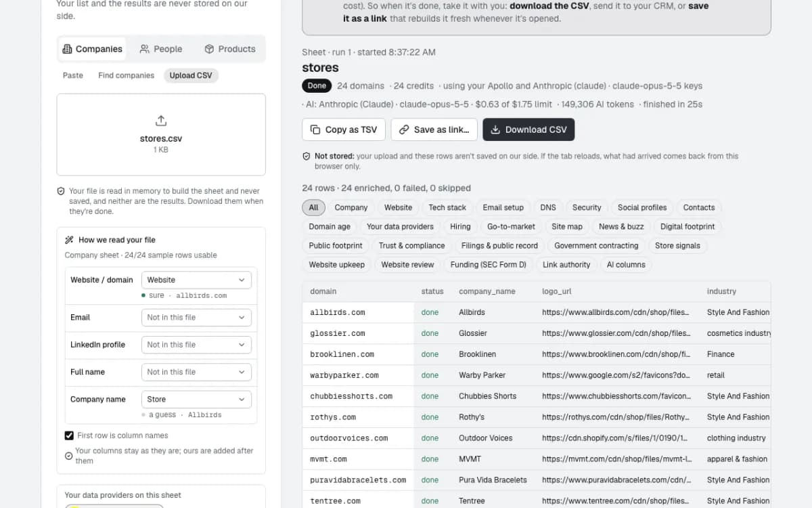This screenshot has width=812, height=508.
Task: Select the Digital footprint filter chip
Action: coord(687,226)
